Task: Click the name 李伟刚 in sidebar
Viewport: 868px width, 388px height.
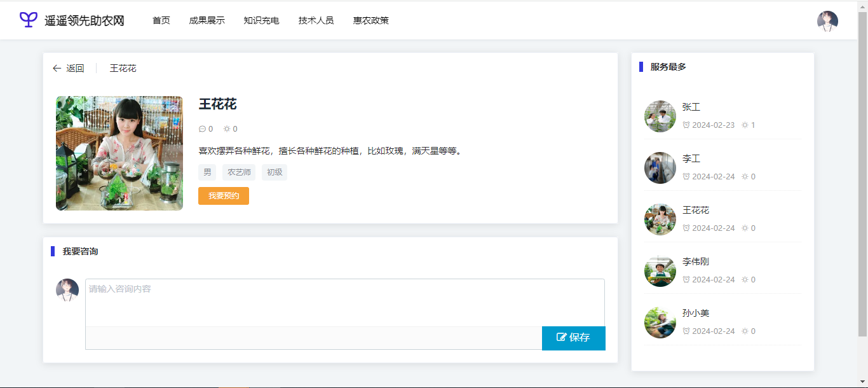Action: point(696,262)
